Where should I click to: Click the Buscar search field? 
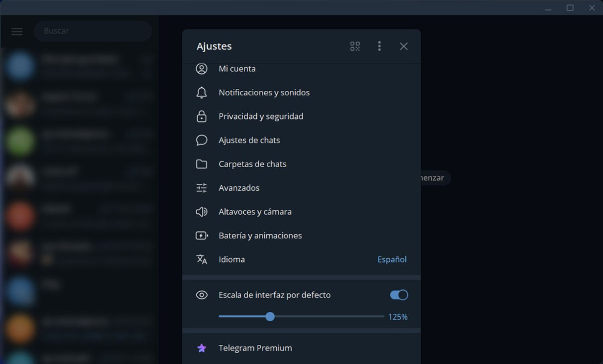[x=93, y=31]
